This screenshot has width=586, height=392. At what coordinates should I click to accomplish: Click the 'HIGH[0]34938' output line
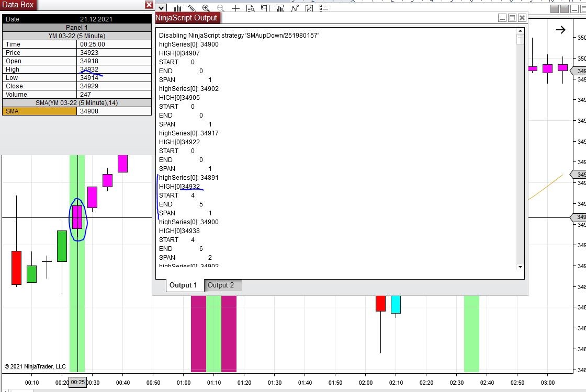click(x=179, y=231)
